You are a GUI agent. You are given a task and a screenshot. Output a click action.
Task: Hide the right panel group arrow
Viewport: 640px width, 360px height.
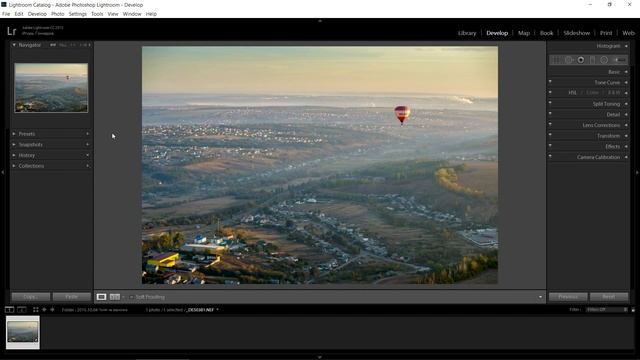pyautogui.click(x=637, y=173)
